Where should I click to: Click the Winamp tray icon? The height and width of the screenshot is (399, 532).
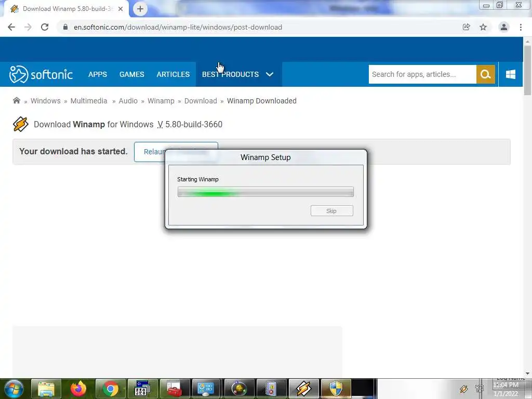pos(464,389)
